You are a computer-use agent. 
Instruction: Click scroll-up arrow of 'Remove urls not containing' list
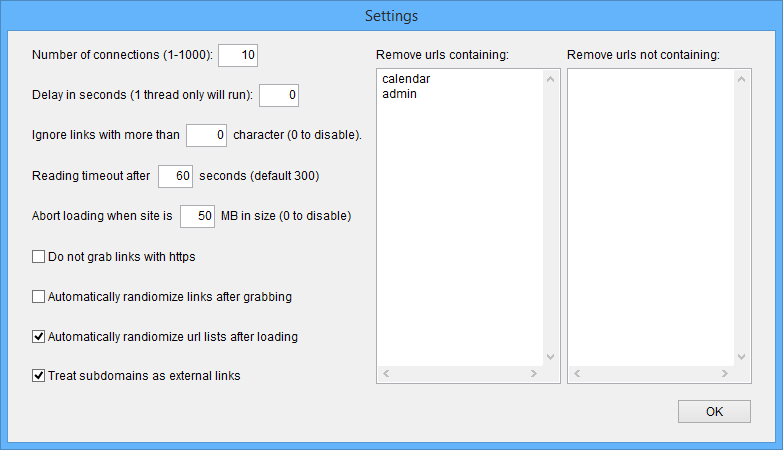(740, 78)
